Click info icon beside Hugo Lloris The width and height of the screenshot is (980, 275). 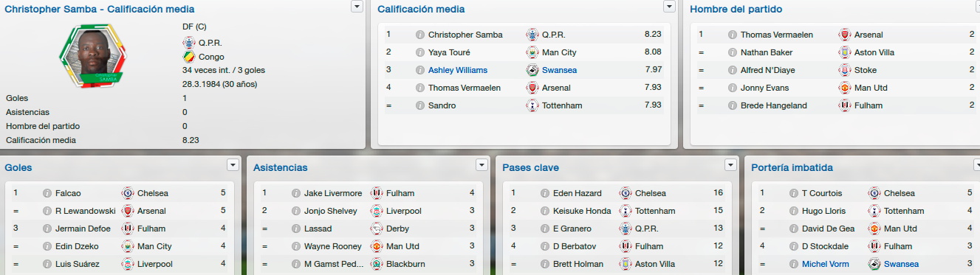(794, 211)
